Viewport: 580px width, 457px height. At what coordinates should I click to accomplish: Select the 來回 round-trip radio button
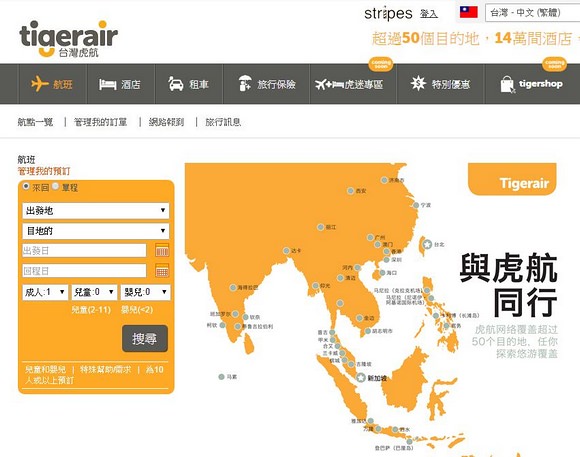tap(26, 186)
